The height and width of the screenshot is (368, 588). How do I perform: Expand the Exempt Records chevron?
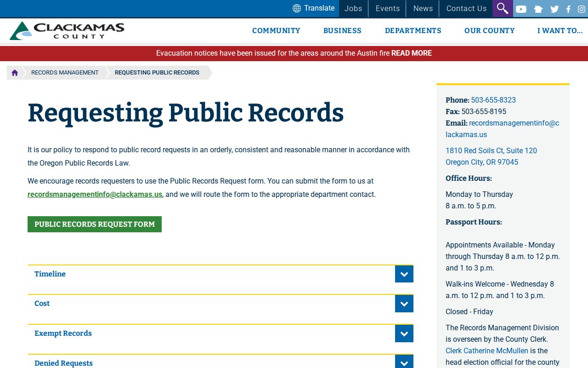pyautogui.click(x=404, y=333)
